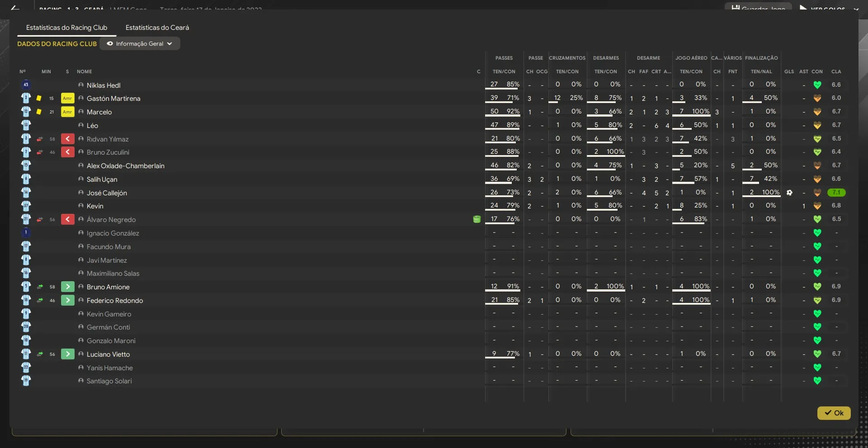Click the CRUZAMENTOS group header
Image resolution: width=868 pixels, height=448 pixels.
click(567, 58)
